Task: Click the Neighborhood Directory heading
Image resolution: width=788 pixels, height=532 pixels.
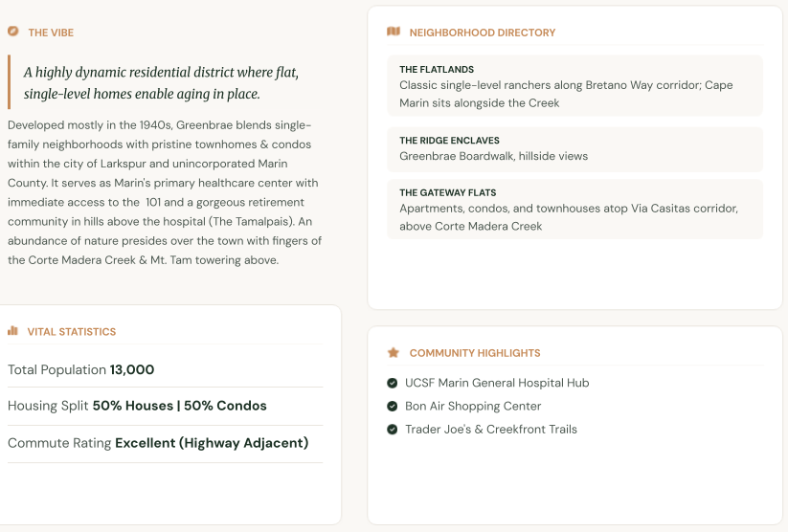Action: tap(483, 33)
